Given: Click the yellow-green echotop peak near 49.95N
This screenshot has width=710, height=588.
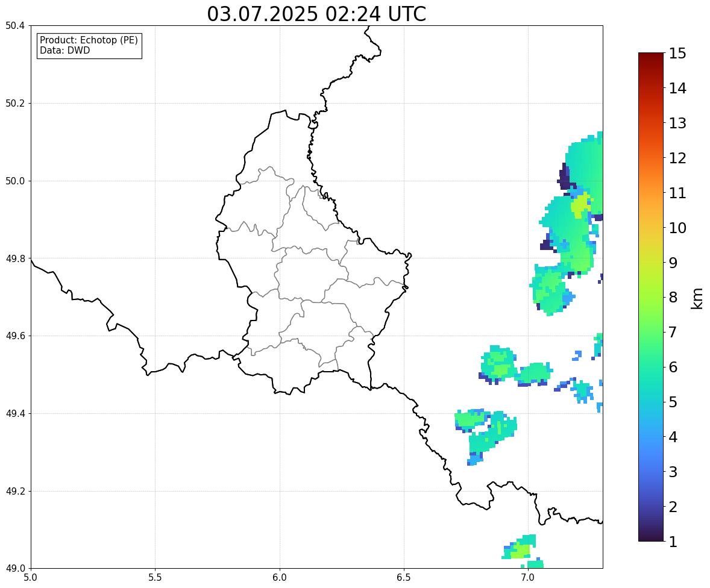Looking at the screenshot, I should 580,205.
